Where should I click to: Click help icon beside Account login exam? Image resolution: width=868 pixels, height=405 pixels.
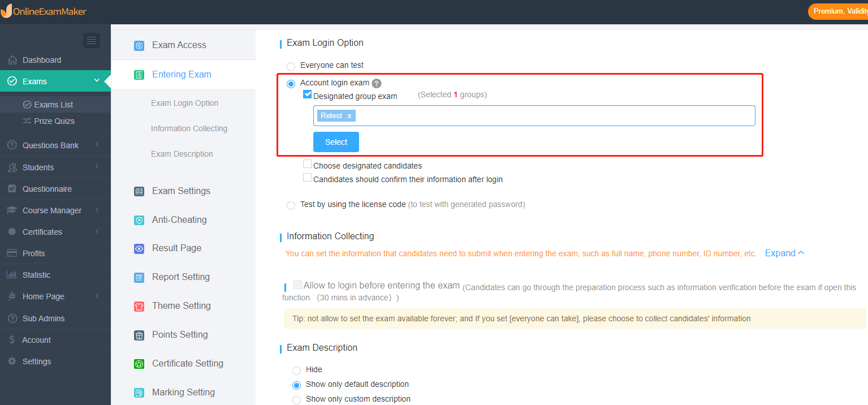[377, 83]
